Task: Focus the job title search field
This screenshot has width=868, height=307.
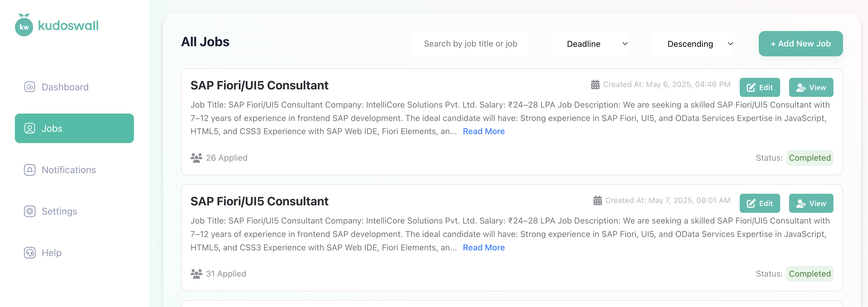Action: tap(470, 44)
